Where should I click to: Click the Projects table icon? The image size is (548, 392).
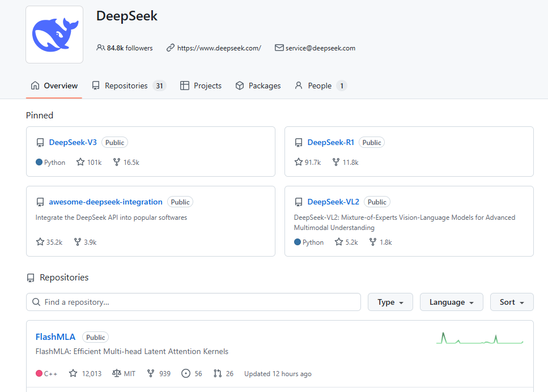[x=185, y=86]
